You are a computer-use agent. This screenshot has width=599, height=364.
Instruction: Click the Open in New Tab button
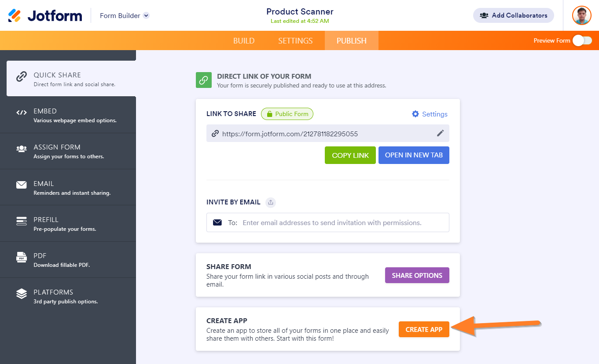tap(414, 155)
